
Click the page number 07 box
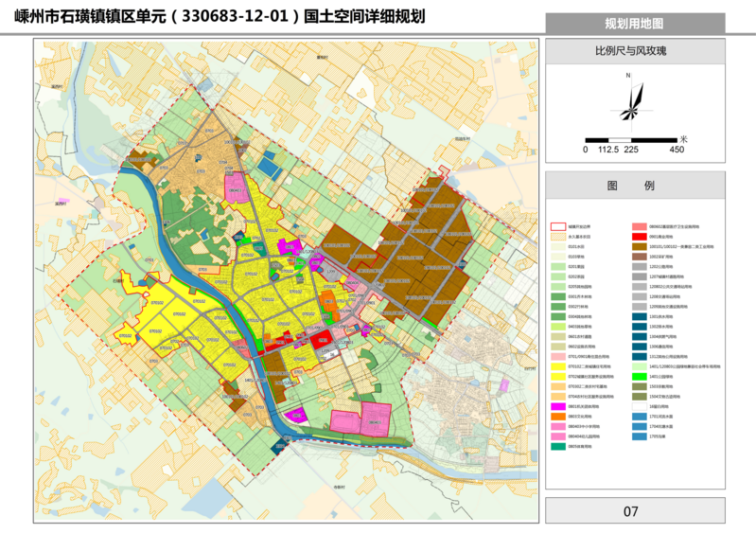click(630, 512)
